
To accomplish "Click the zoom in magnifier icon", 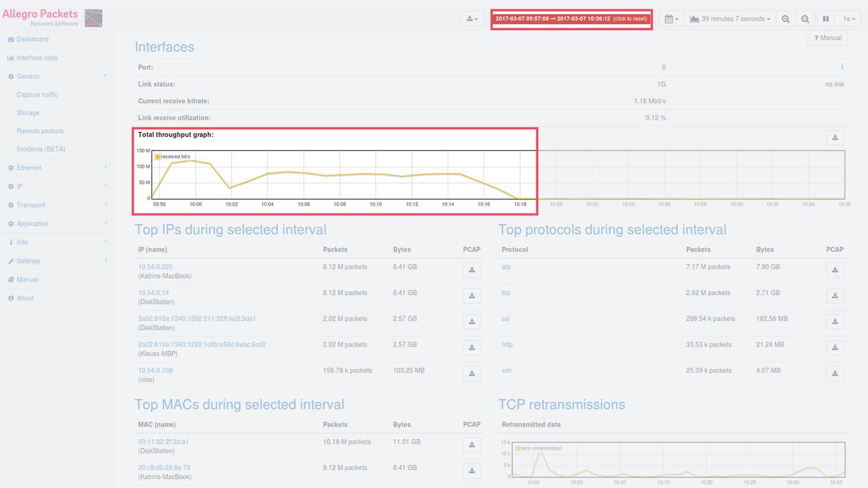I will tap(785, 19).
